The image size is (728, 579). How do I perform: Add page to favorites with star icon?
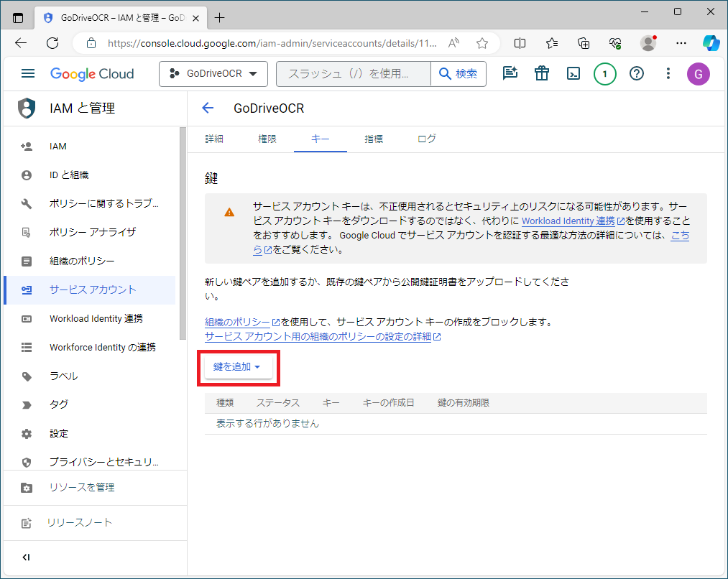(x=482, y=44)
